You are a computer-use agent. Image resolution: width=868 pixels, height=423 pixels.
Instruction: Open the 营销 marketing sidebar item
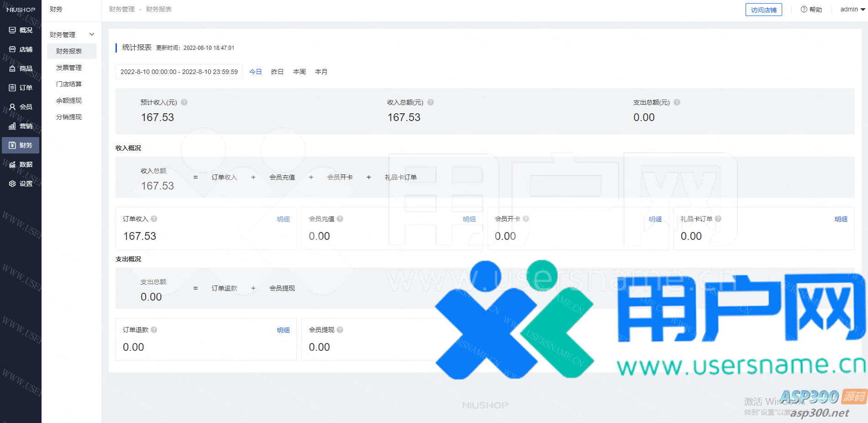[x=21, y=126]
